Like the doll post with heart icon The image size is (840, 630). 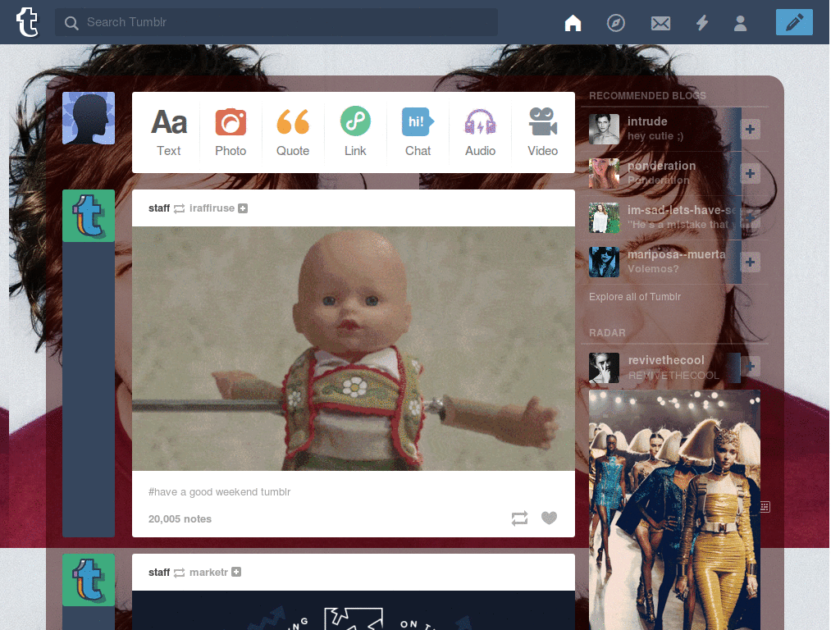[x=549, y=518]
